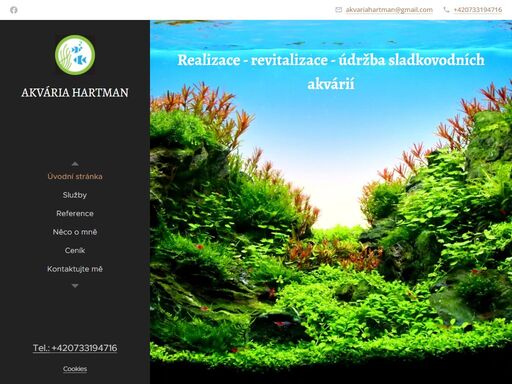Open the Služby menu item
The height and width of the screenshot is (384, 512).
(75, 195)
